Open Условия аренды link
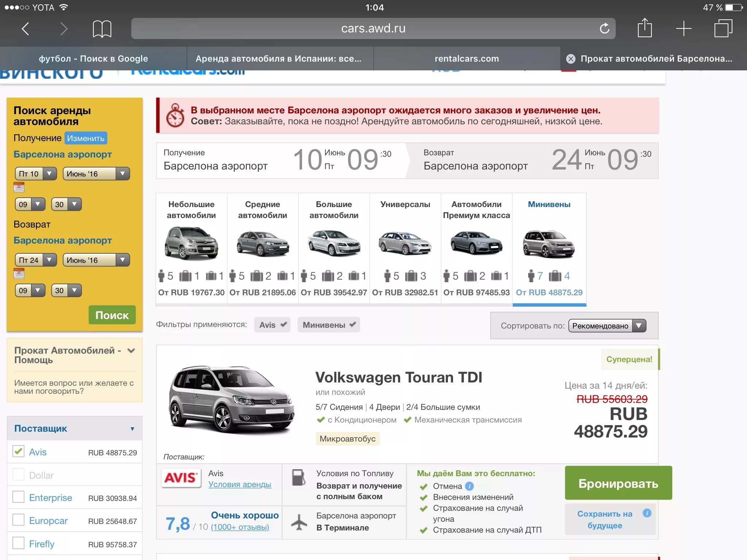Image resolution: width=747 pixels, height=560 pixels. pyautogui.click(x=240, y=484)
